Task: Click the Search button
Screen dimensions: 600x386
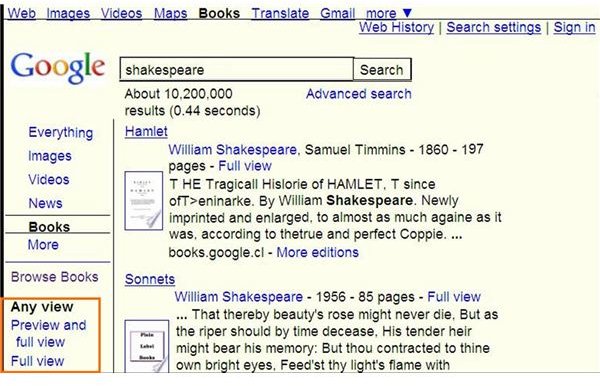Action: pyautogui.click(x=382, y=70)
